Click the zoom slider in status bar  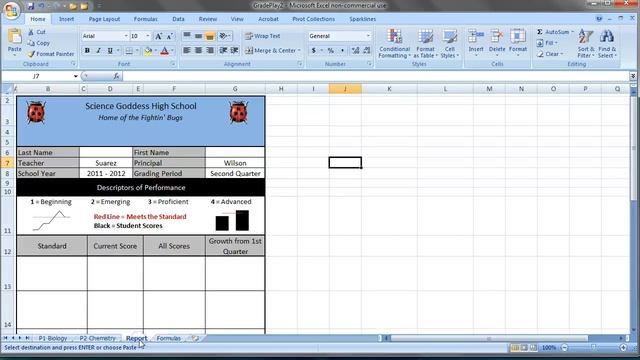coord(594,348)
